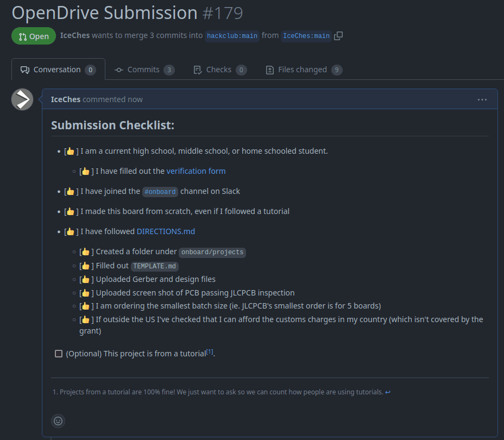
Task: Click the comment timestamp 'now'
Action: [x=135, y=99]
